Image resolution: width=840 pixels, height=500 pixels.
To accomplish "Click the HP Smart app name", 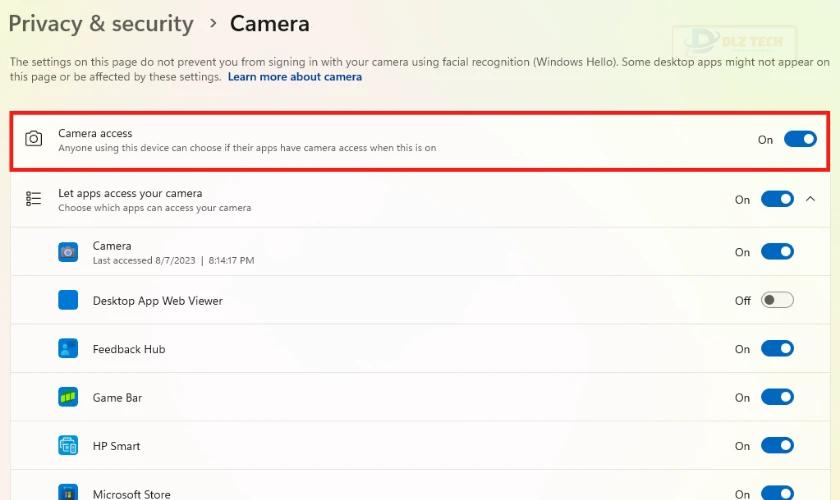I will (116, 446).
